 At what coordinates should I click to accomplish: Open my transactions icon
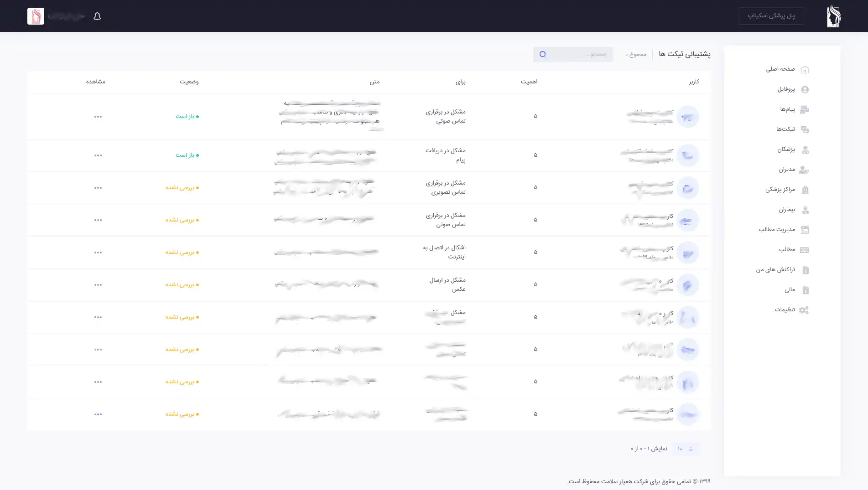tap(805, 270)
